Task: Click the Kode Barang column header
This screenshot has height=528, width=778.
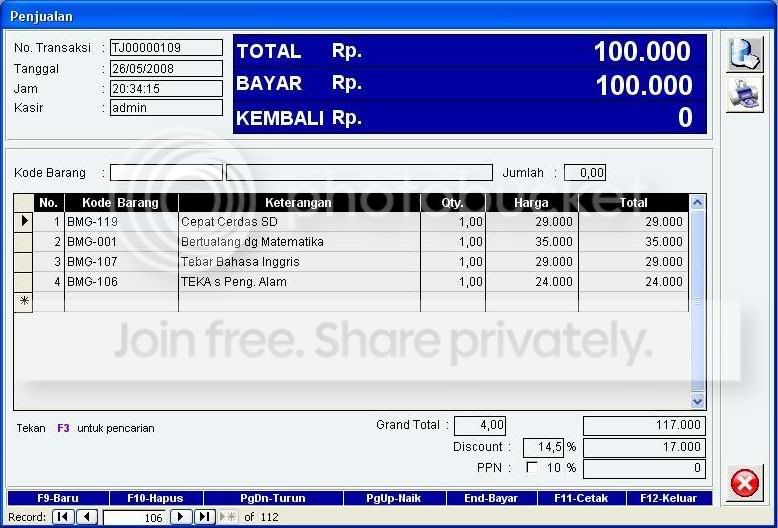Action: (121, 202)
